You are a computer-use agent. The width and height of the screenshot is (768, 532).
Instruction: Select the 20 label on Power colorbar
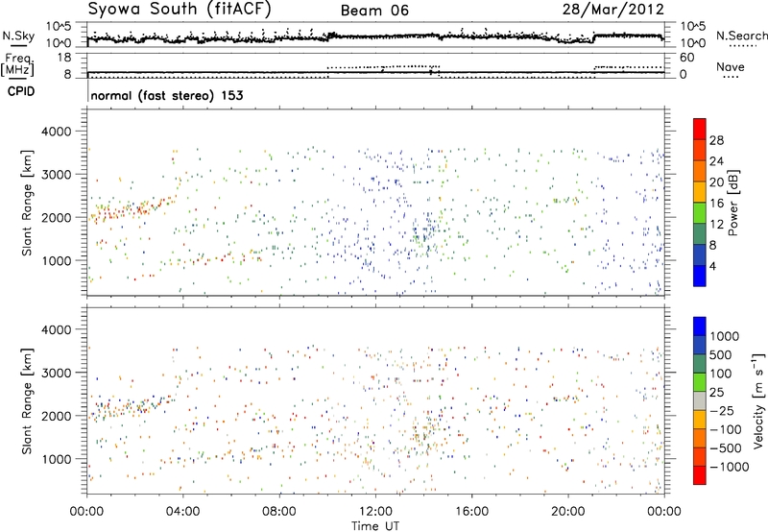pyautogui.click(x=716, y=182)
